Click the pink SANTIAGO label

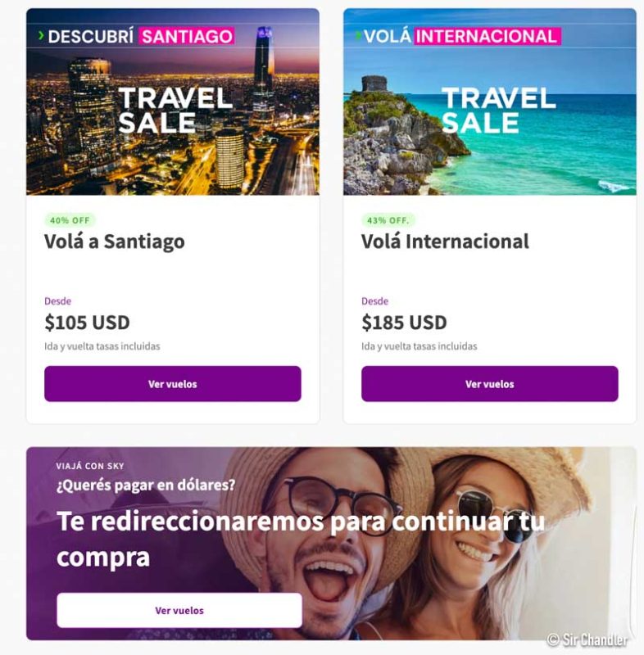click(187, 36)
